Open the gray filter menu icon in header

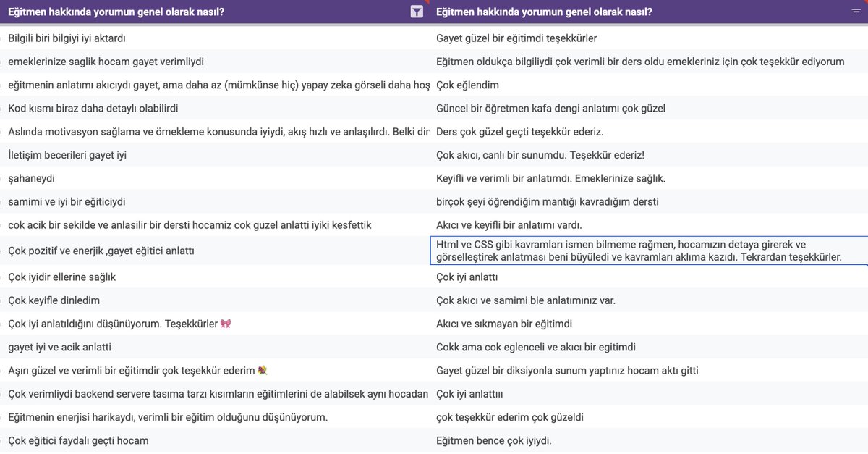(x=856, y=12)
